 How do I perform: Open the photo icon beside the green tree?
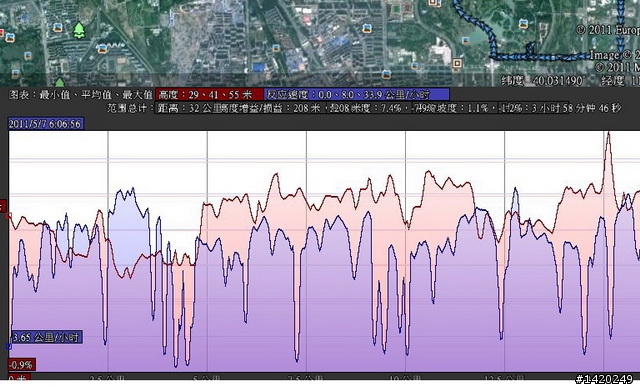click(58, 28)
